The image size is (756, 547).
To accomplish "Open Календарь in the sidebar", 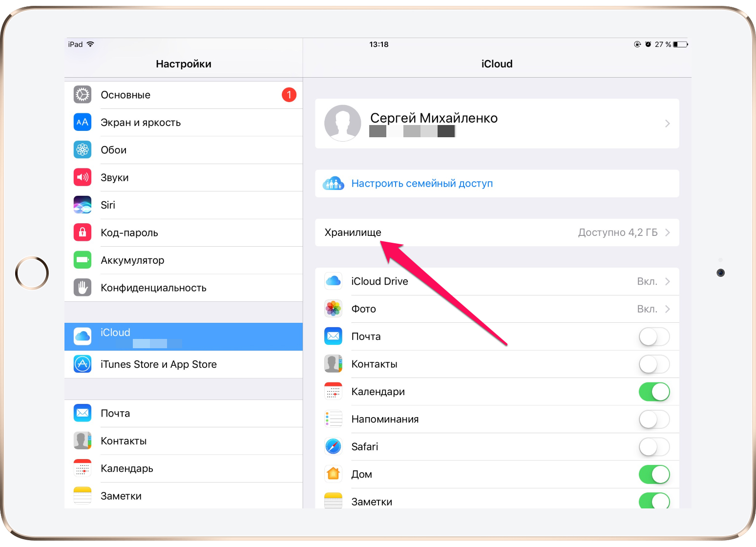I will [x=184, y=468].
